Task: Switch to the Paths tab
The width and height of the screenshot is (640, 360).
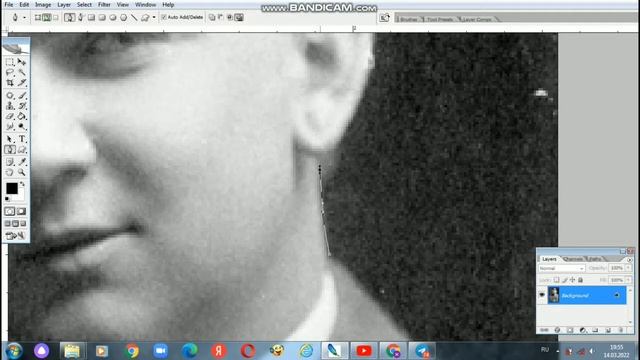Action: (595, 259)
